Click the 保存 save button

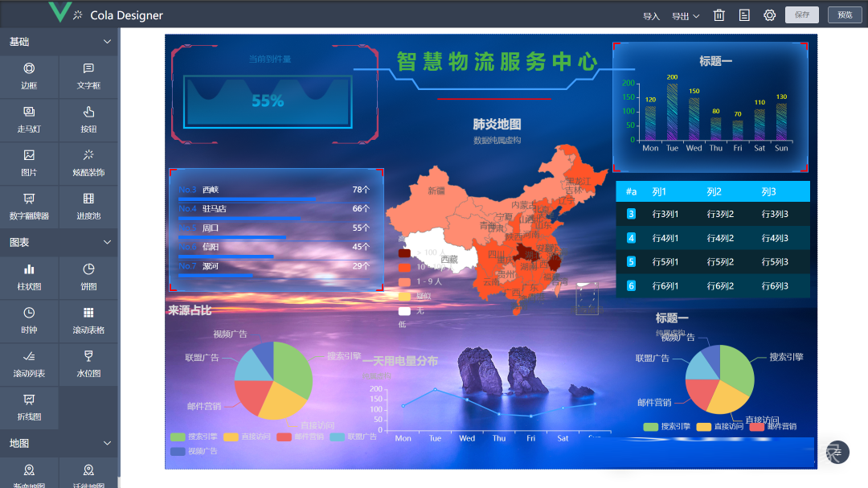[x=801, y=14]
